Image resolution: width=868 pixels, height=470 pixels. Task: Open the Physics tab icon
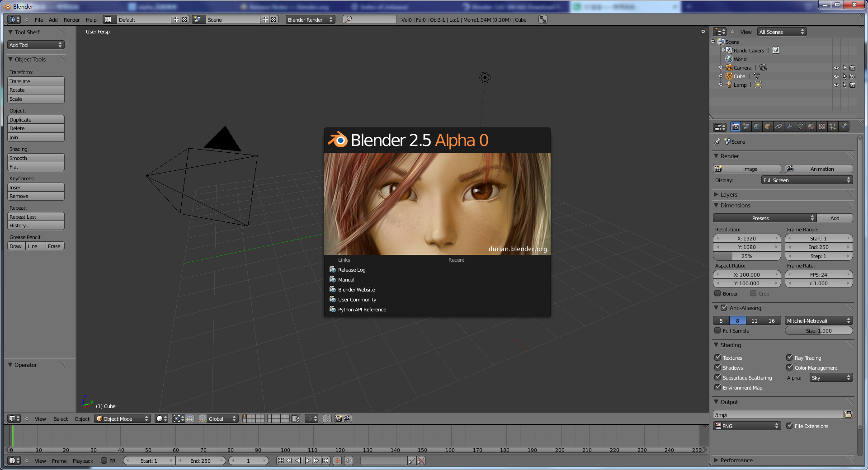point(844,127)
